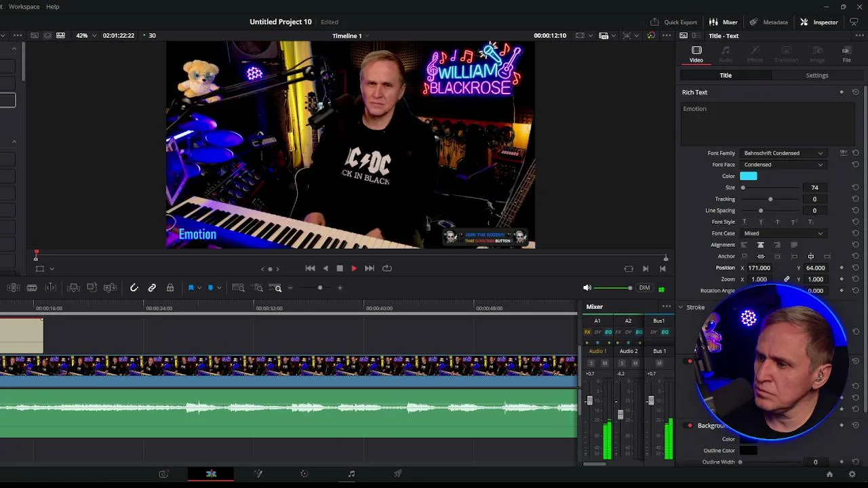Add a blue flag to the clip
The width and height of the screenshot is (868, 488).
(191, 288)
